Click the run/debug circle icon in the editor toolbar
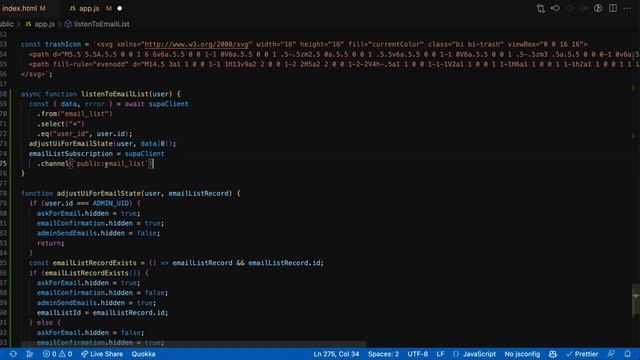The width and height of the screenshot is (640, 360). pos(598,8)
